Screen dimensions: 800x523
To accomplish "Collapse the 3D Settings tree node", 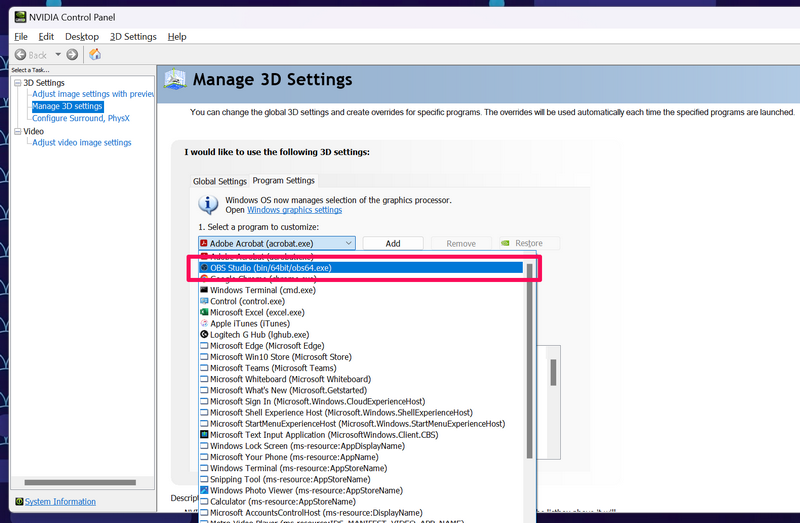I will (x=17, y=83).
